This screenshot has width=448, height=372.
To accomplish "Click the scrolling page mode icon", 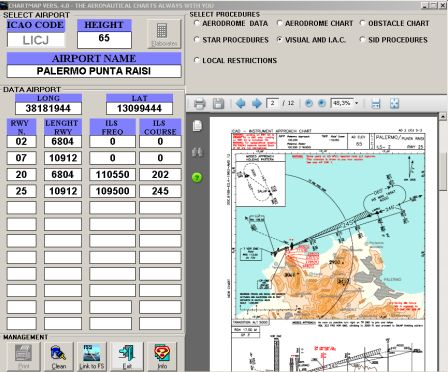I will pyautogui.click(x=376, y=104).
